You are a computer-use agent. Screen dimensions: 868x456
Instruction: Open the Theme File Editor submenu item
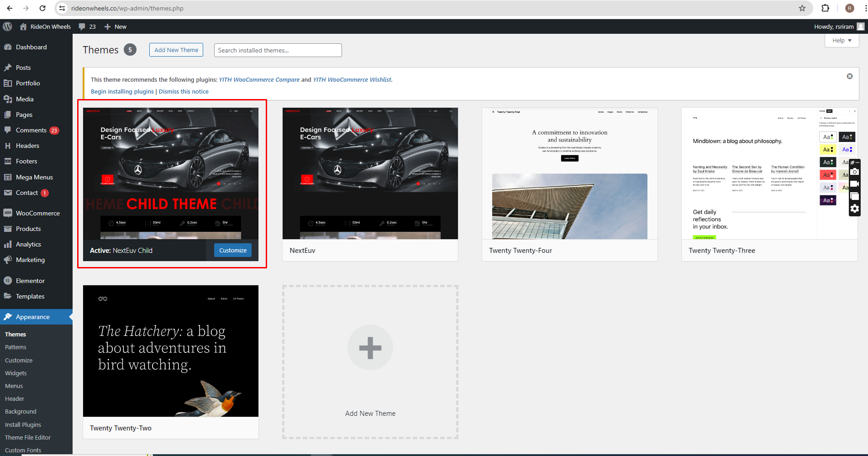pos(28,437)
